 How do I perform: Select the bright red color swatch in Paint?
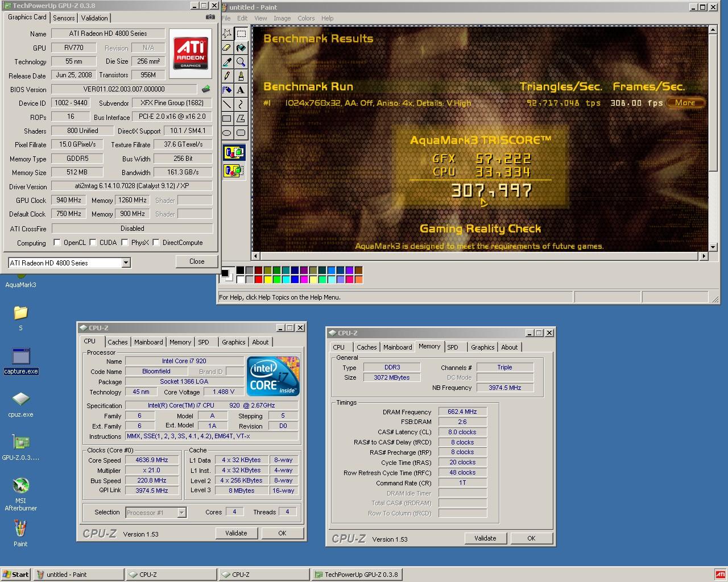[x=258, y=279]
